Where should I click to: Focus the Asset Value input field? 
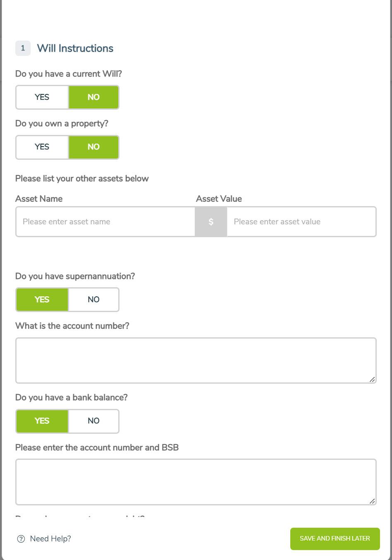(301, 222)
